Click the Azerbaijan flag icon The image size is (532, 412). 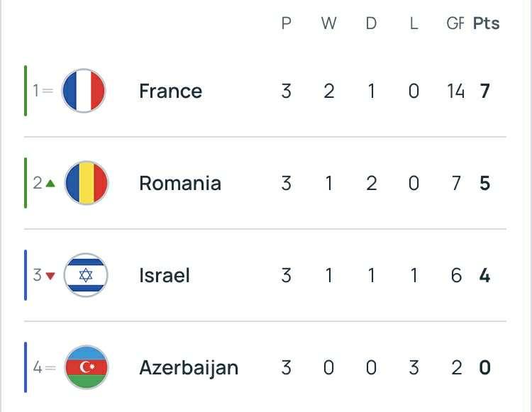pyautogui.click(x=86, y=367)
